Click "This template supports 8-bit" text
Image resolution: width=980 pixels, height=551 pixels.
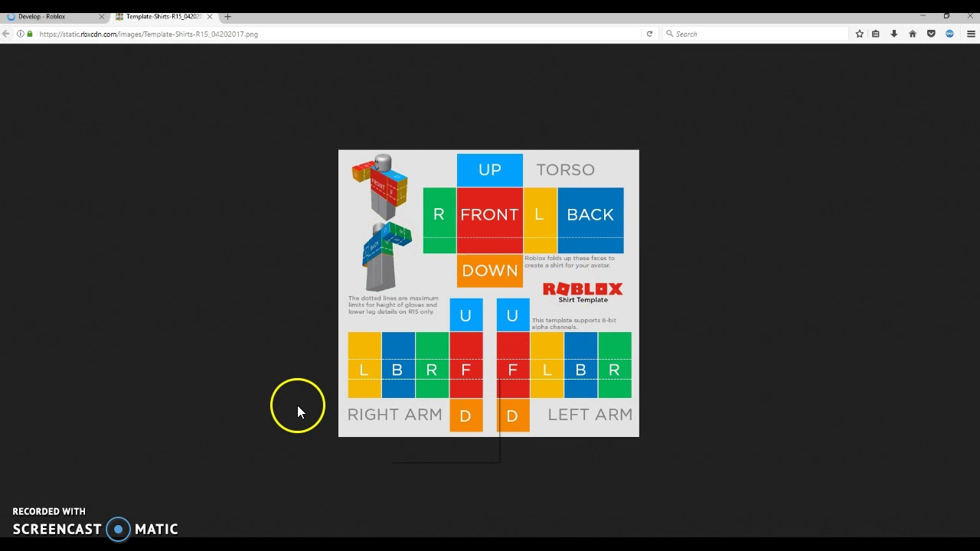click(574, 324)
